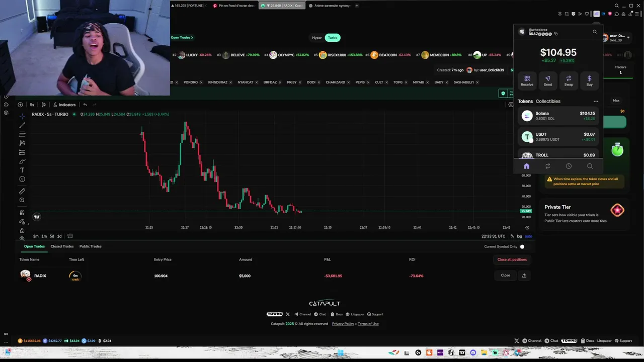
Task: Select the chart patterns tool
Action: pos(22,143)
